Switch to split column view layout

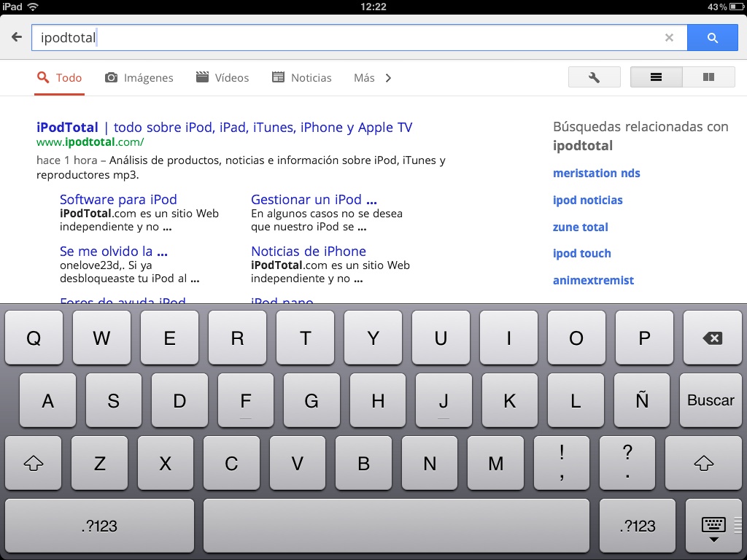(x=708, y=77)
